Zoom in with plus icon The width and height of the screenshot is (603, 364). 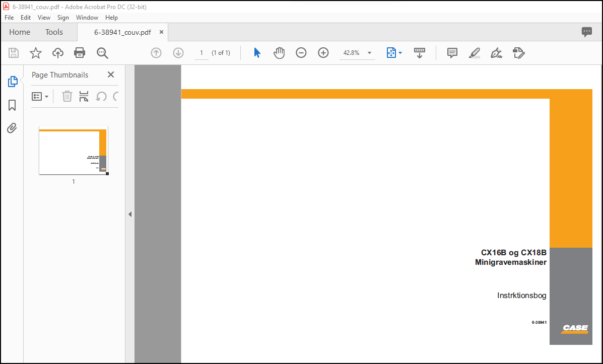(x=323, y=53)
